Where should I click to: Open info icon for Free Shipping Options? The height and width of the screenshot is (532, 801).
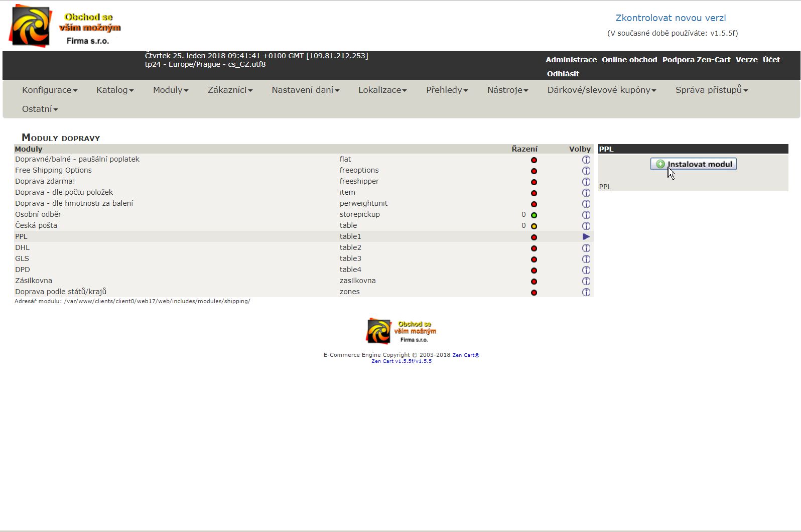pos(586,171)
